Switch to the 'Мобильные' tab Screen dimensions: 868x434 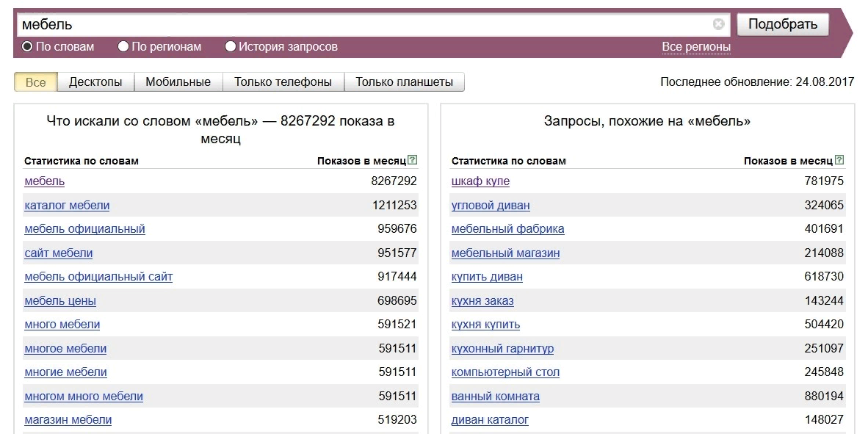(x=178, y=82)
